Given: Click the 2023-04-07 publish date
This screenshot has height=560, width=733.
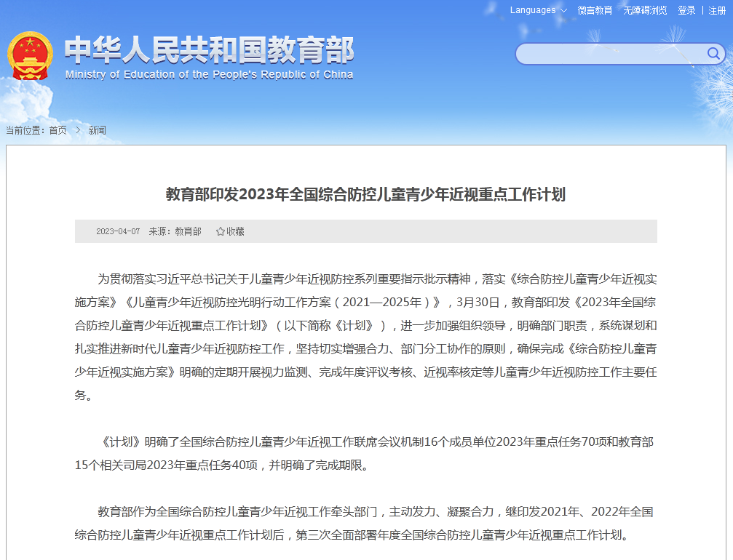Looking at the screenshot, I should [x=118, y=231].
